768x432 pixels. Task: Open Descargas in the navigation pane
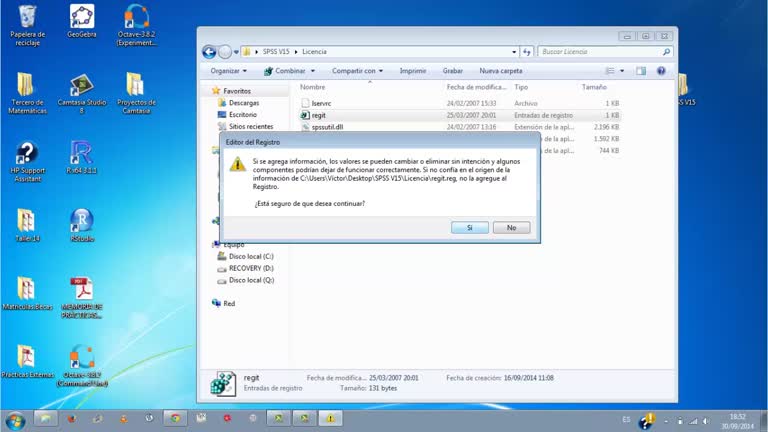tap(244, 103)
